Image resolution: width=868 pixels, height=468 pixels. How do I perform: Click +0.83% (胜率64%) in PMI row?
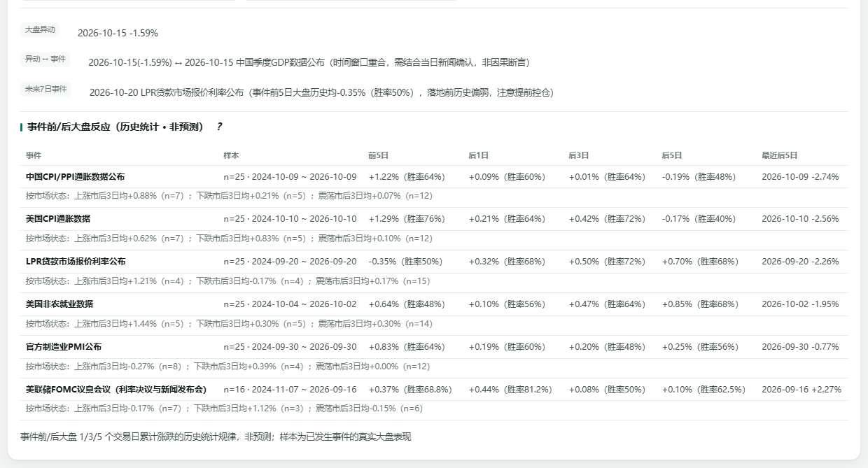point(407,347)
